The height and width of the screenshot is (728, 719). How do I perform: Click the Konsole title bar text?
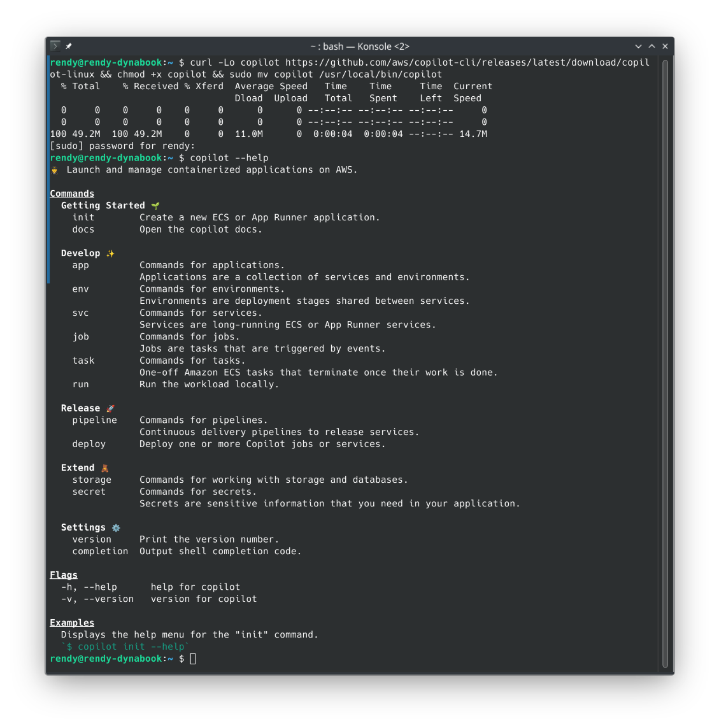tap(360, 46)
